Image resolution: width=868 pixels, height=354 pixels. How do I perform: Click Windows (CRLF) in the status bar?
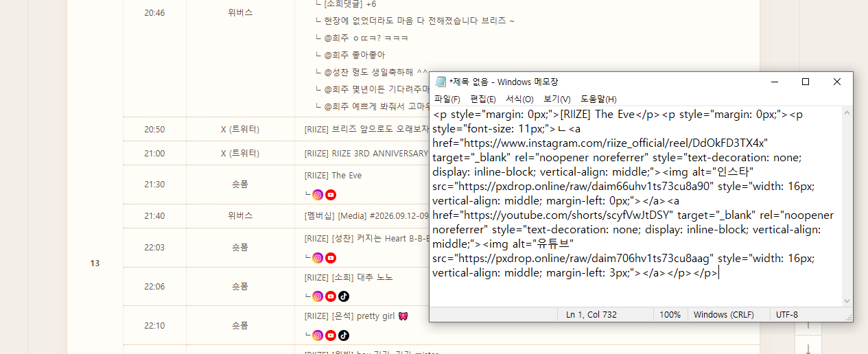pyautogui.click(x=724, y=314)
